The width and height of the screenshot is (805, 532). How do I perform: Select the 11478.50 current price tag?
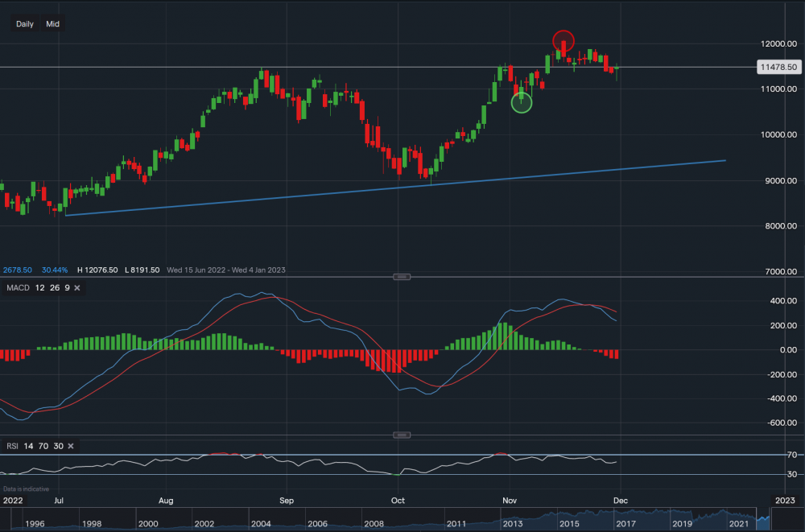pyautogui.click(x=778, y=67)
